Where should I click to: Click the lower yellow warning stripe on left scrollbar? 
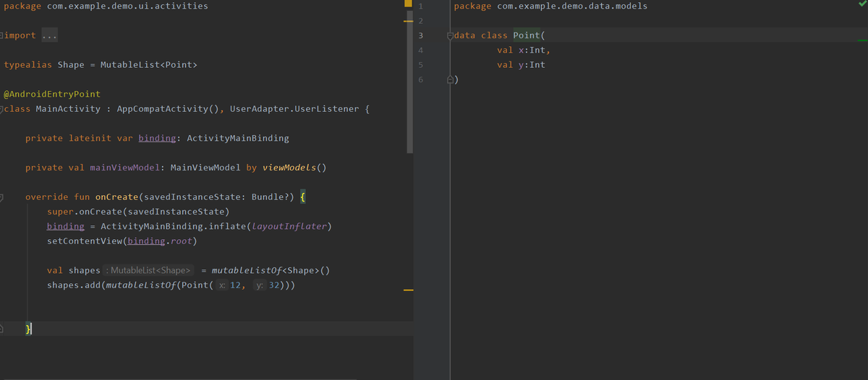[408, 290]
